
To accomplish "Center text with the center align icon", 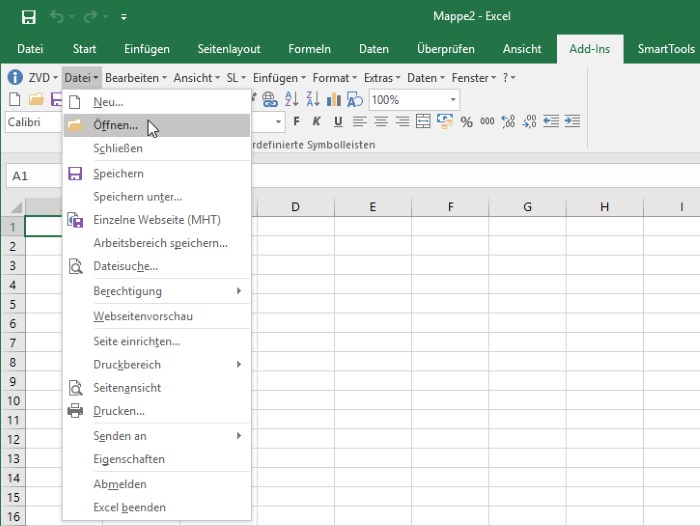I will click(x=381, y=121).
